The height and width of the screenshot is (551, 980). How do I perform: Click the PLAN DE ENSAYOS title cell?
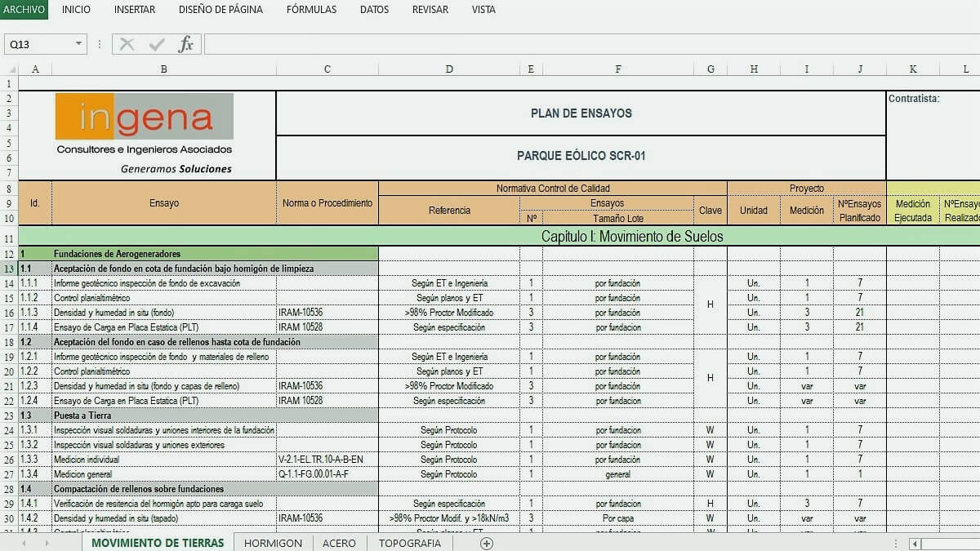tap(581, 113)
